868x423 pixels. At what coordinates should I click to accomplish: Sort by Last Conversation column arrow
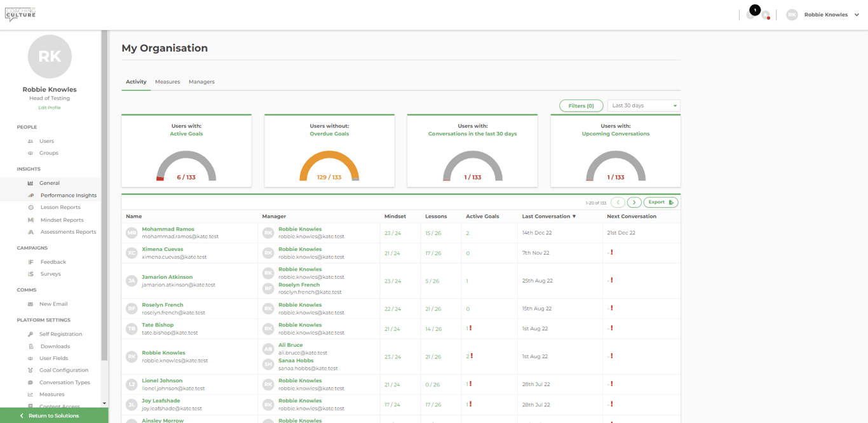click(x=574, y=217)
